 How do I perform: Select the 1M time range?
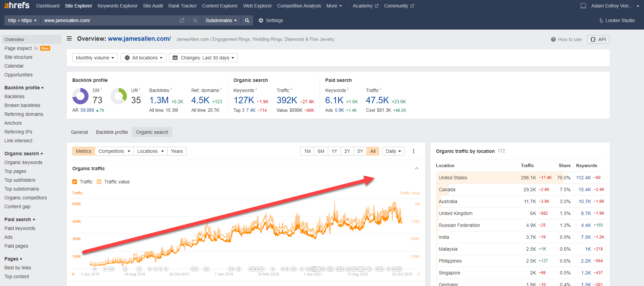307,151
